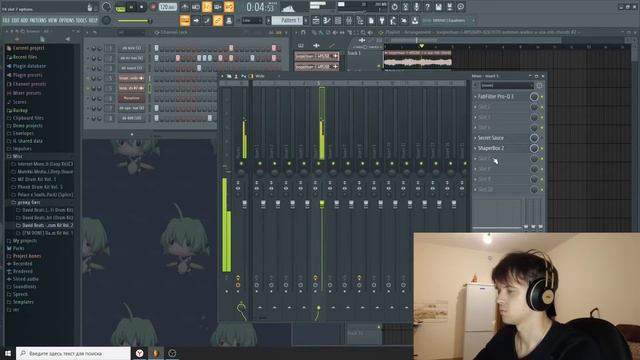This screenshot has height=360, width=640.
Task: Click the question mark help icon
Action: 427,7
